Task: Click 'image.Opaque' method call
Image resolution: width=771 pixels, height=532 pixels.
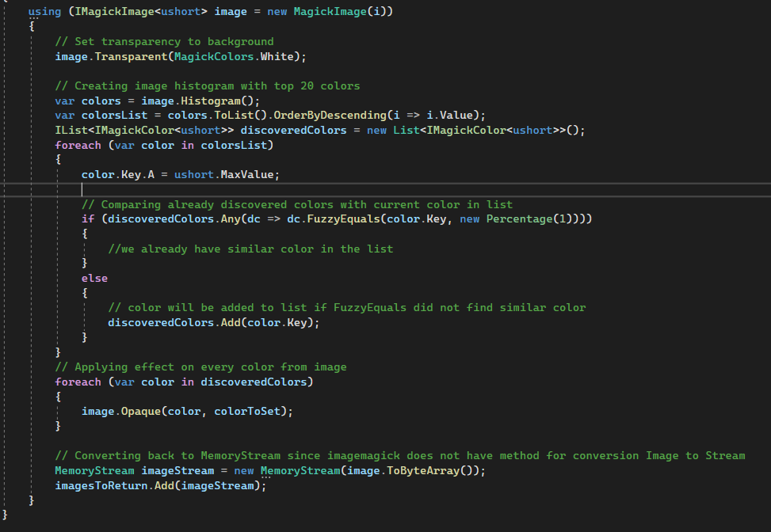Action: (x=121, y=411)
